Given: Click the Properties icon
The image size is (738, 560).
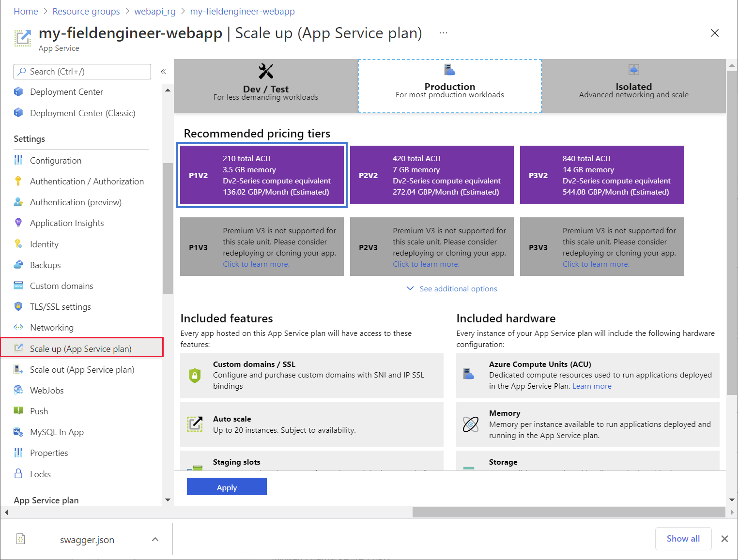Looking at the screenshot, I should (18, 453).
